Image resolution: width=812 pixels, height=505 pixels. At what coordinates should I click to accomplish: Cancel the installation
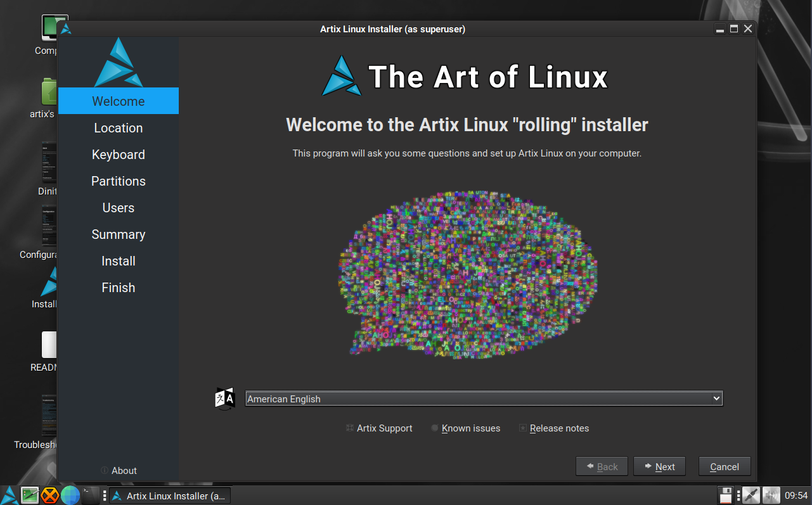pos(724,467)
